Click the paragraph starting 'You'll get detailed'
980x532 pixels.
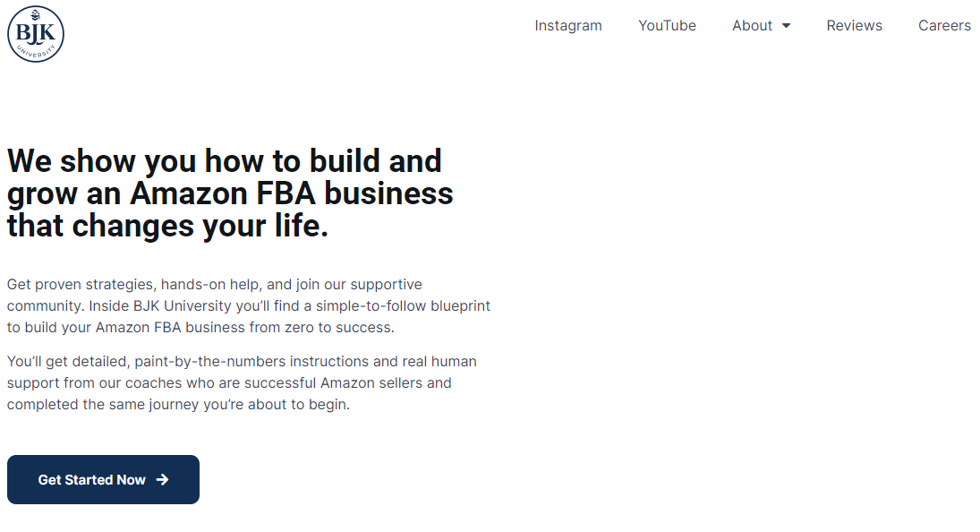point(242,382)
